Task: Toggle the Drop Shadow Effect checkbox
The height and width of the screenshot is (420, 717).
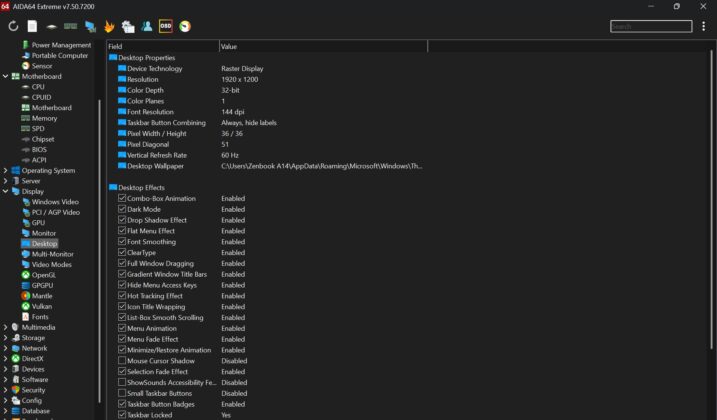Action: (x=122, y=220)
